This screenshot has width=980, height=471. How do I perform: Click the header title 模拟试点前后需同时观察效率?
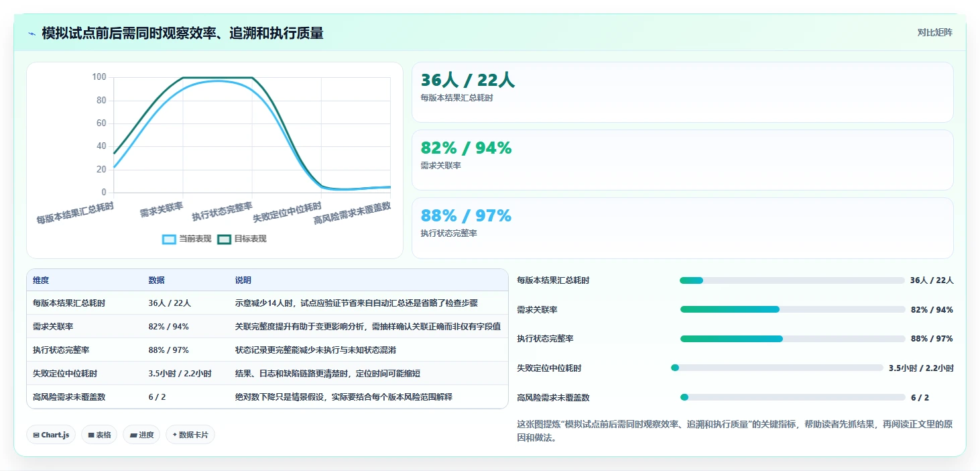(182, 33)
